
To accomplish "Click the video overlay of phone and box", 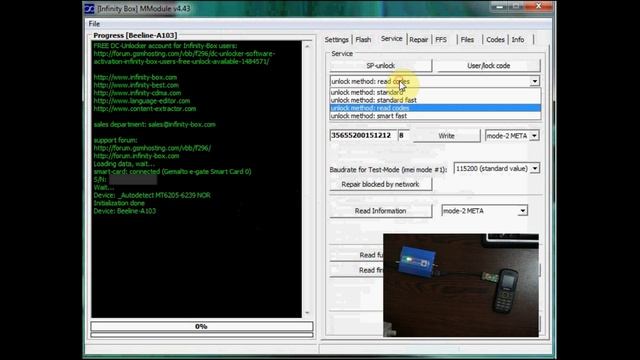I will click(x=461, y=285).
